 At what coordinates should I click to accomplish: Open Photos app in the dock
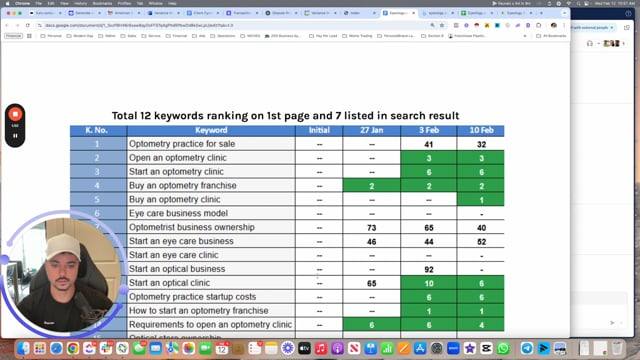[x=189, y=348]
